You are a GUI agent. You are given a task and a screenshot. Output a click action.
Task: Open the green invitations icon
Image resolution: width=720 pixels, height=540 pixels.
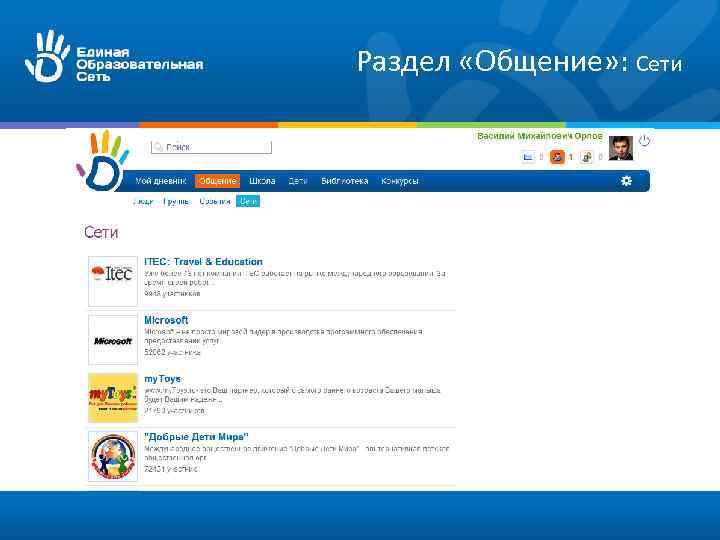click(586, 157)
